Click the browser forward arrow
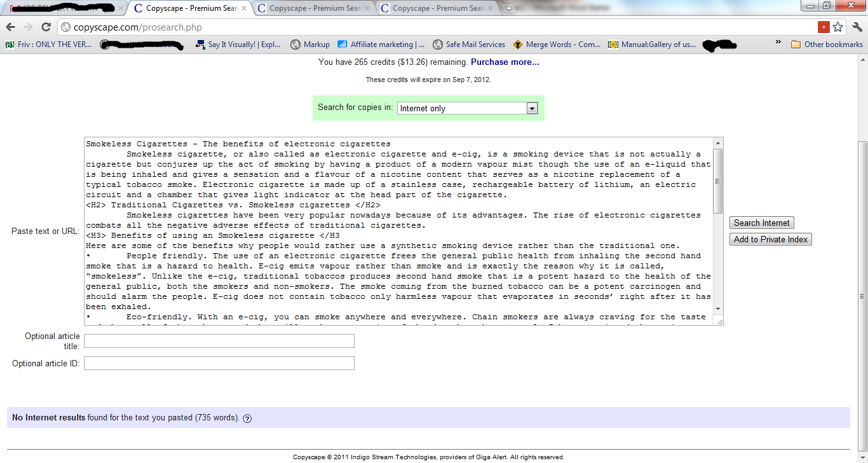Viewport: 868px width, 463px height. [28, 27]
